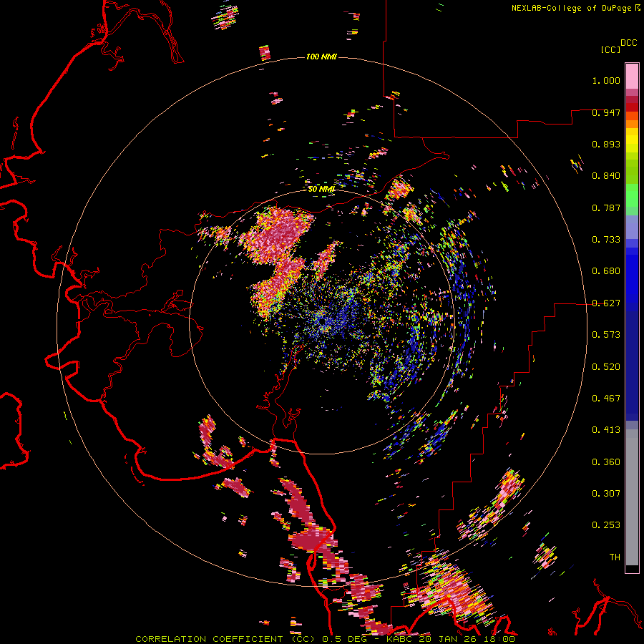Select the 0.520 scale value
This screenshot has width=644, height=644.
click(606, 367)
